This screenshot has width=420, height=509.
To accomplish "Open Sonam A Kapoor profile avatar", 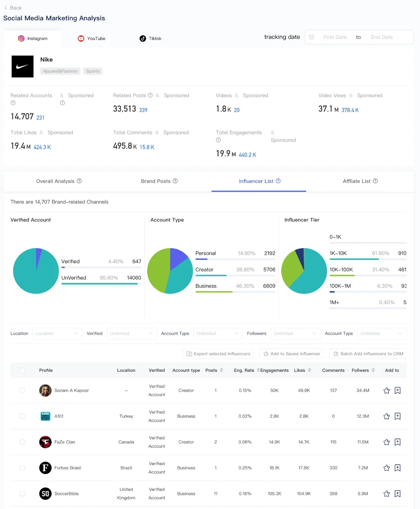I will 45,391.
